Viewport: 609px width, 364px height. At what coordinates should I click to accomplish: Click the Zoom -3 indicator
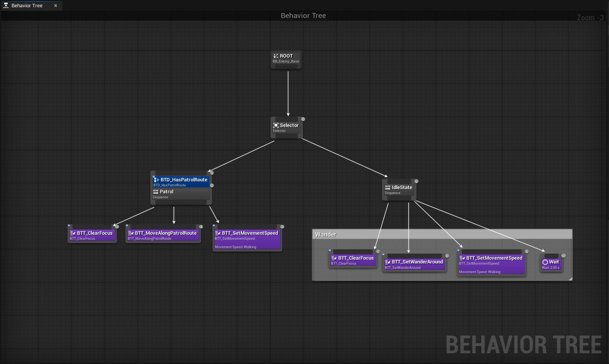591,18
